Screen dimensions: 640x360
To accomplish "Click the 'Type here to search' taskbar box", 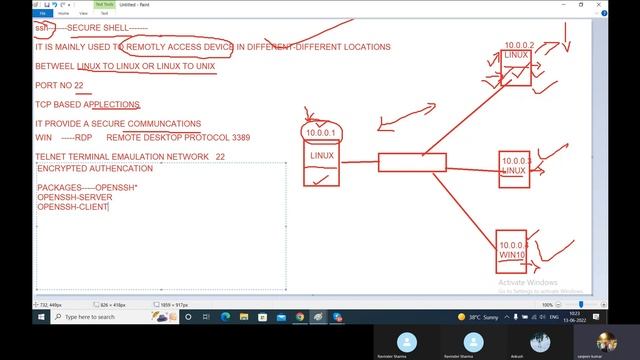I will (115, 317).
